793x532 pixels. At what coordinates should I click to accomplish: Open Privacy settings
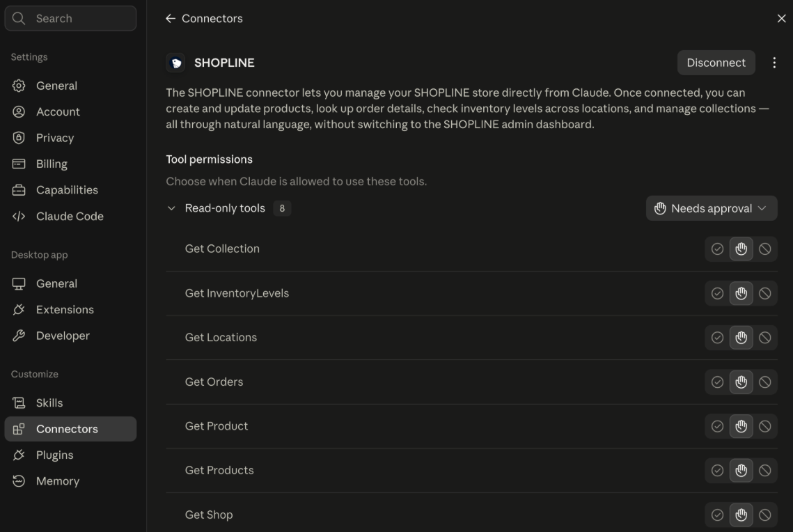click(x=70, y=138)
